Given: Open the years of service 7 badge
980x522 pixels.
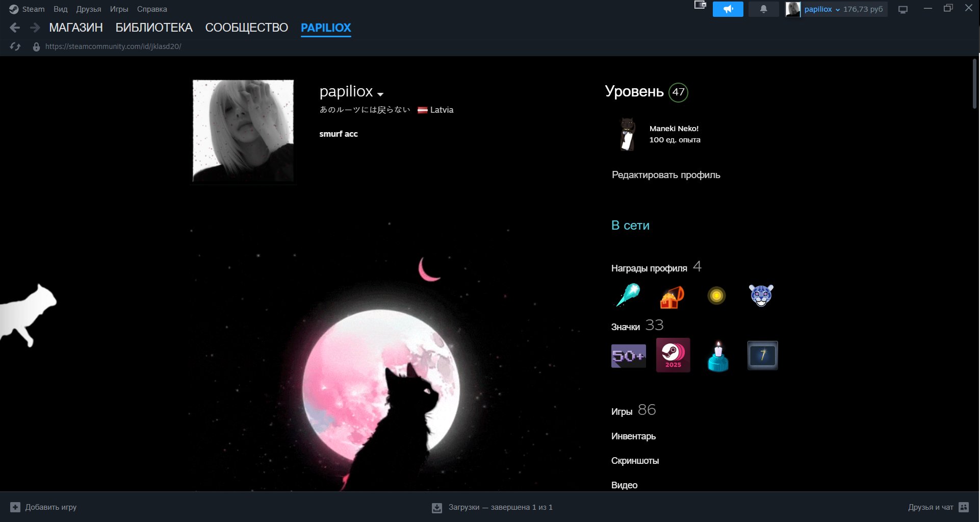Looking at the screenshot, I should 762,355.
